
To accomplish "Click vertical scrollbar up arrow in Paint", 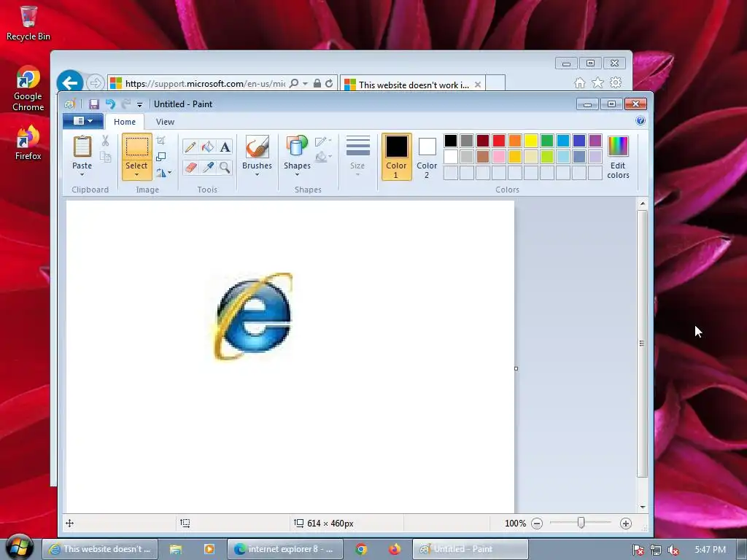I will pos(643,204).
